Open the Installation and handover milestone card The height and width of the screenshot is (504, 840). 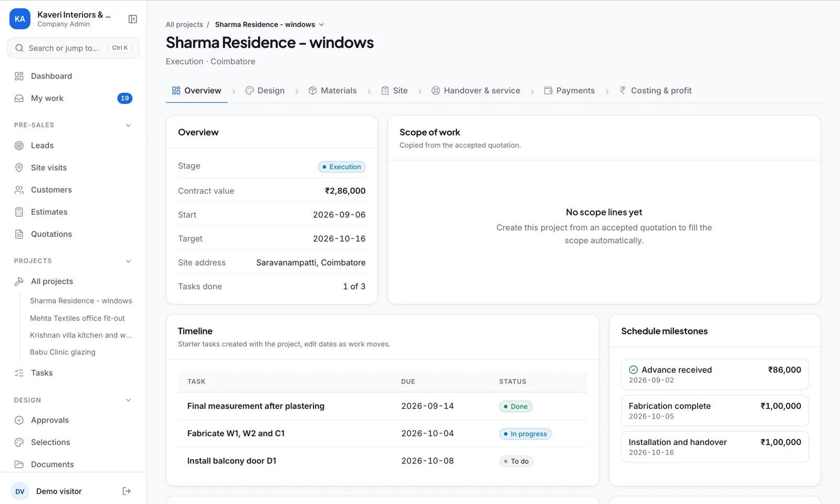click(x=715, y=447)
